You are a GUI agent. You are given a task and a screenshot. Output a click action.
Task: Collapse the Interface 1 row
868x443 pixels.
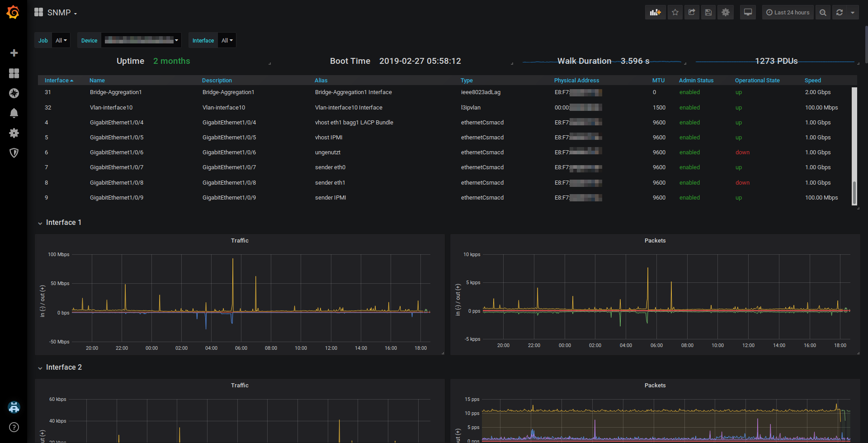pos(60,223)
